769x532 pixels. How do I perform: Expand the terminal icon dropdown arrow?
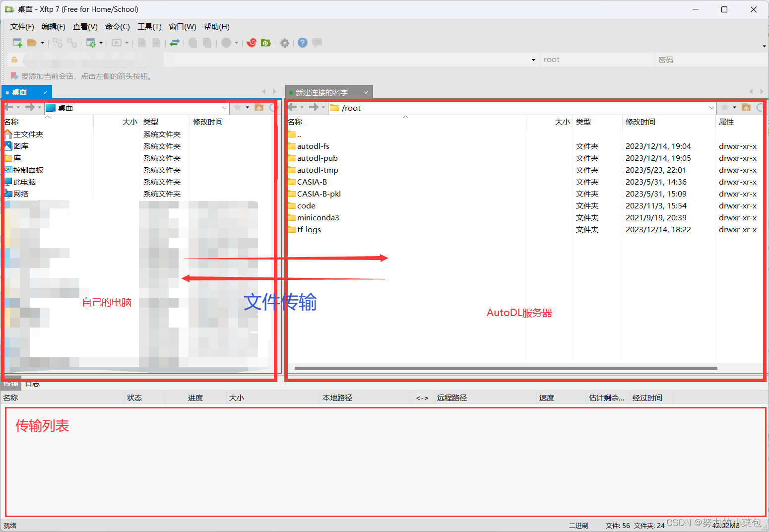pyautogui.click(x=127, y=43)
